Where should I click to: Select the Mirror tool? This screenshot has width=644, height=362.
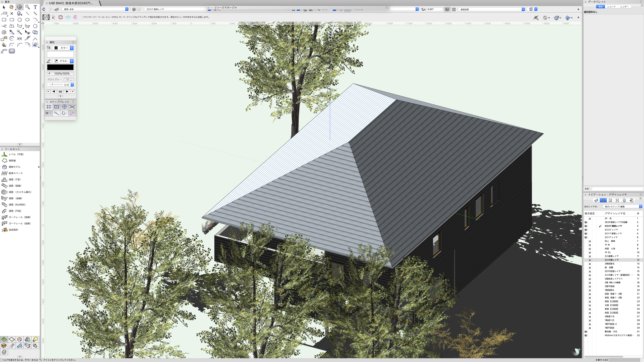(x=19, y=38)
